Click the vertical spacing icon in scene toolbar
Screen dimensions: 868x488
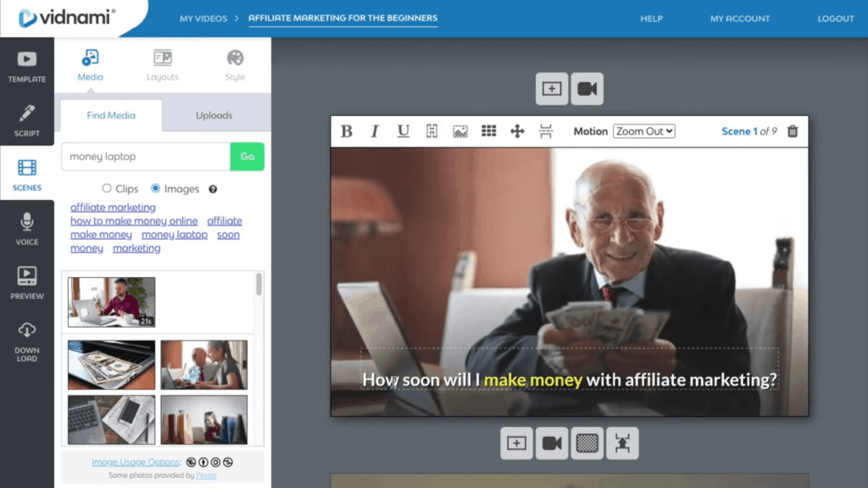tap(546, 131)
